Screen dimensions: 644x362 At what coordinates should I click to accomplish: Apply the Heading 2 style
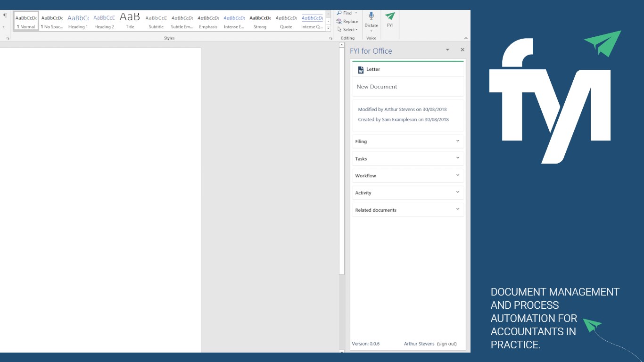104,21
